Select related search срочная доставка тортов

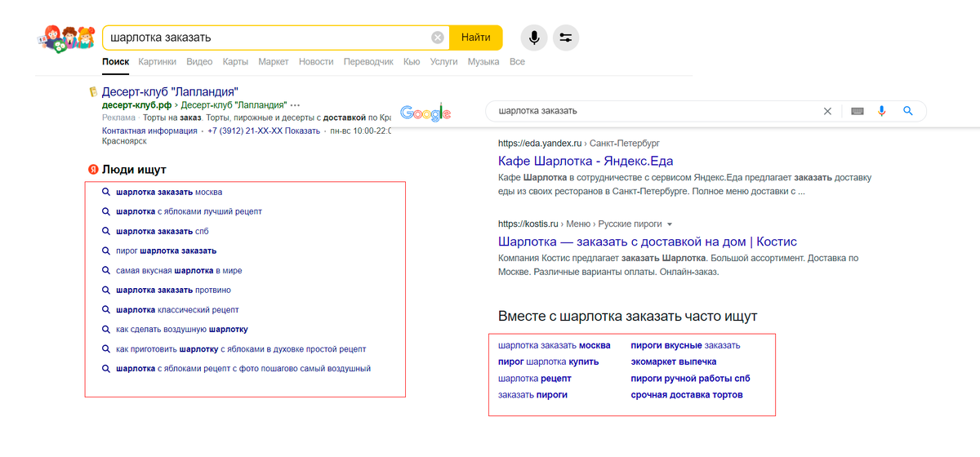click(x=687, y=395)
